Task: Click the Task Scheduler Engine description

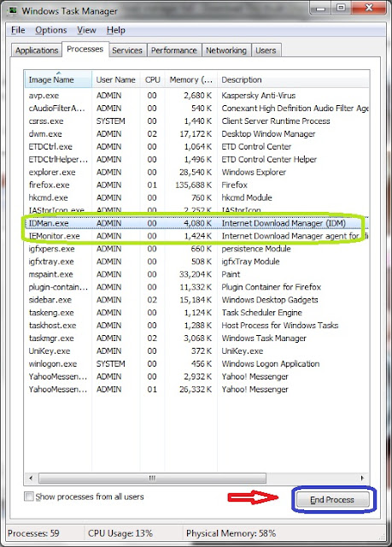Action: click(261, 313)
